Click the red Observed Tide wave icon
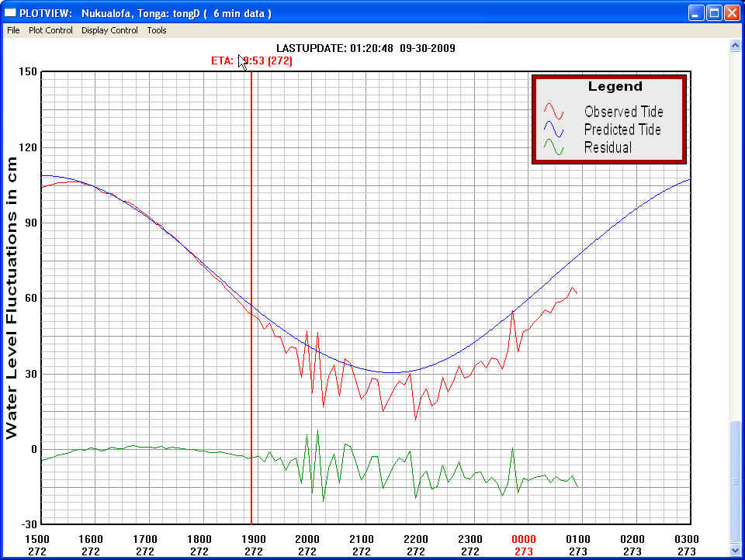The width and height of the screenshot is (745, 560). [553, 111]
